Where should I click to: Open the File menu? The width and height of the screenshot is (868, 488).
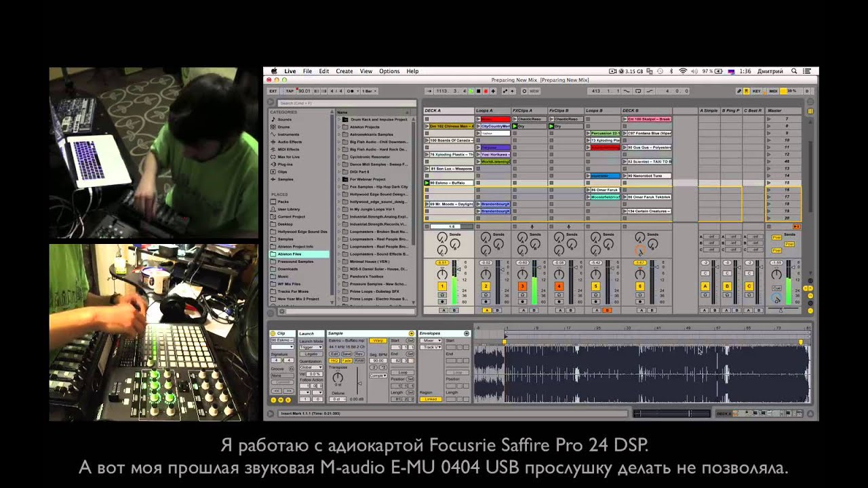(307, 71)
